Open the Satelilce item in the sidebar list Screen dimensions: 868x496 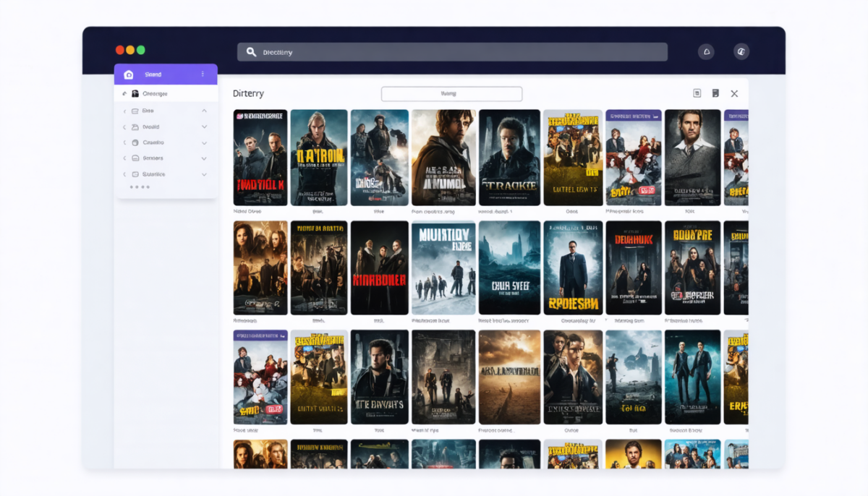click(166, 174)
